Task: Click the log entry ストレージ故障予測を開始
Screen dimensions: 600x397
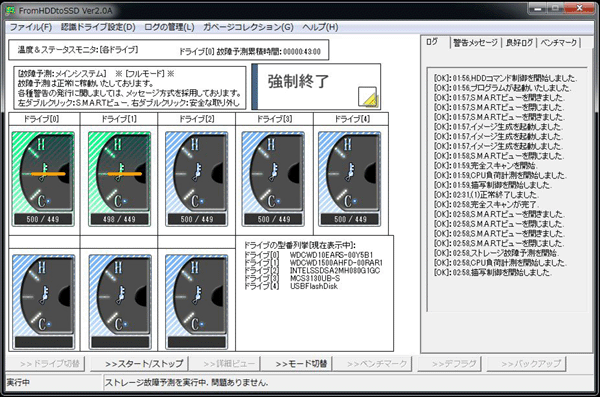Action: click(x=496, y=253)
